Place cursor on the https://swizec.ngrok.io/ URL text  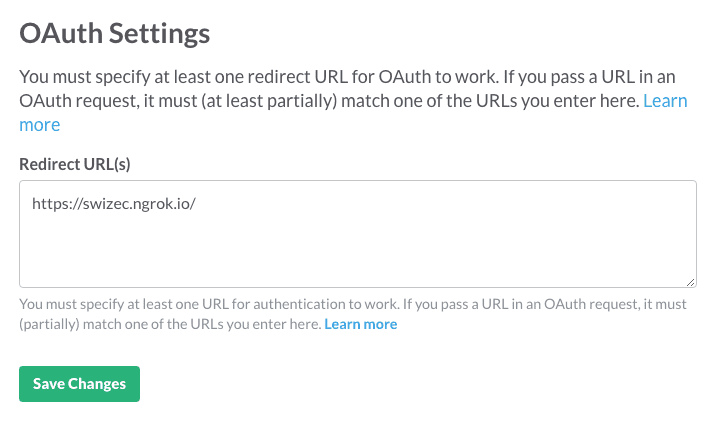pyautogui.click(x=119, y=203)
